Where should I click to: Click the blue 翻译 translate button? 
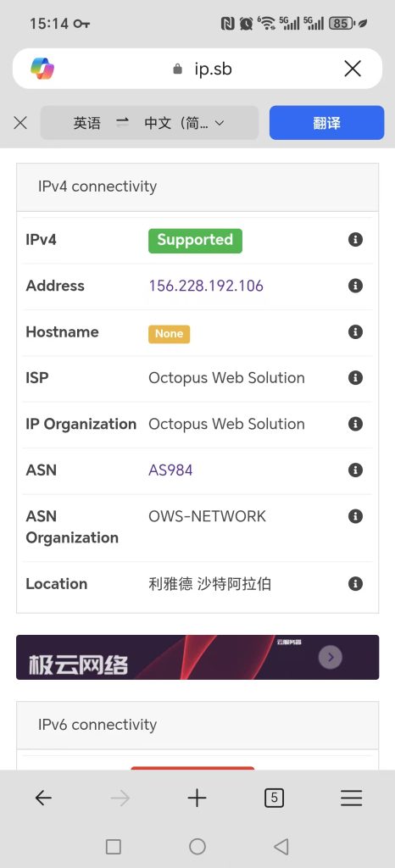coord(326,122)
